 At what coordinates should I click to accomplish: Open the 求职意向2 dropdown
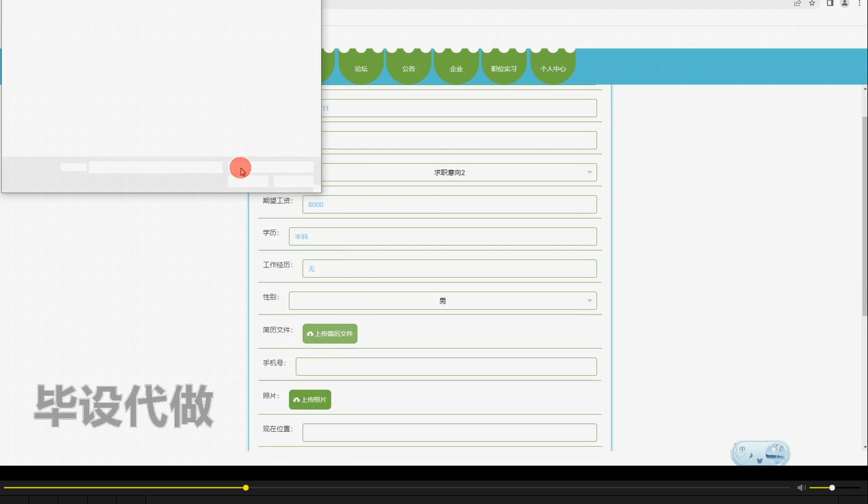click(449, 172)
